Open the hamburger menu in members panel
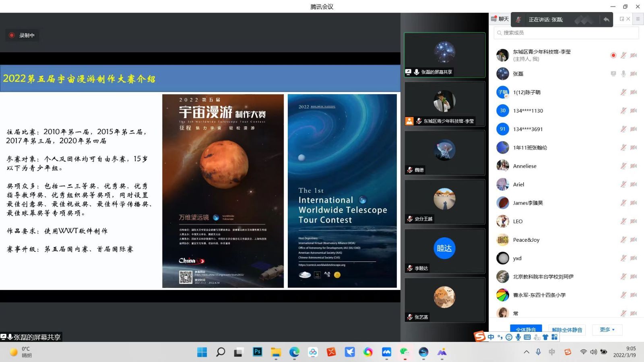The height and width of the screenshot is (362, 644). (638, 19)
